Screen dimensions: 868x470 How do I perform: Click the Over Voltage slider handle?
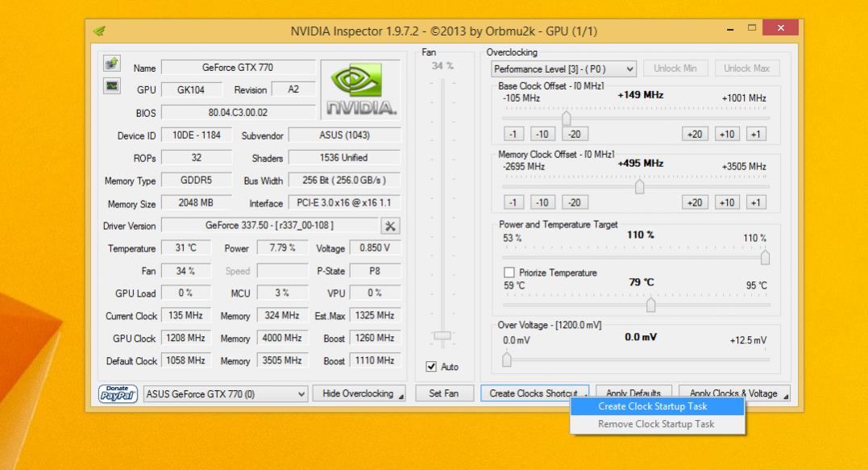pyautogui.click(x=506, y=360)
